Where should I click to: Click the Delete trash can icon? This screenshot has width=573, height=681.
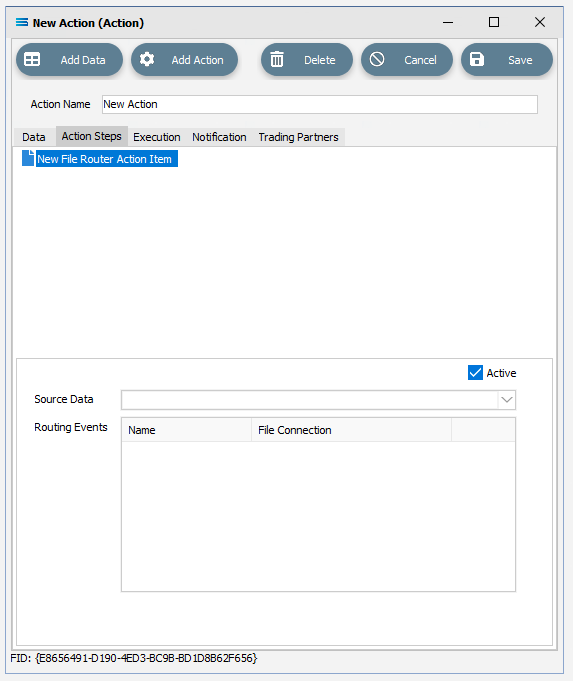point(277,60)
